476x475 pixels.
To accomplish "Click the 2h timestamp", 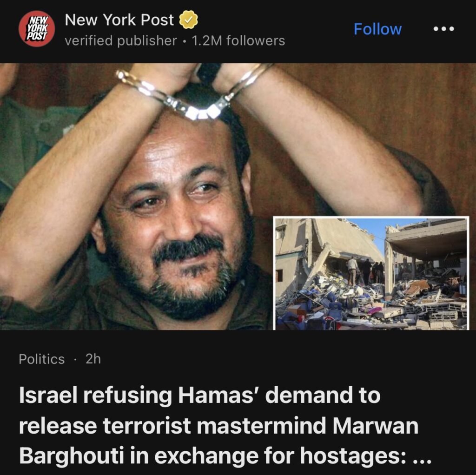I will coord(93,359).
